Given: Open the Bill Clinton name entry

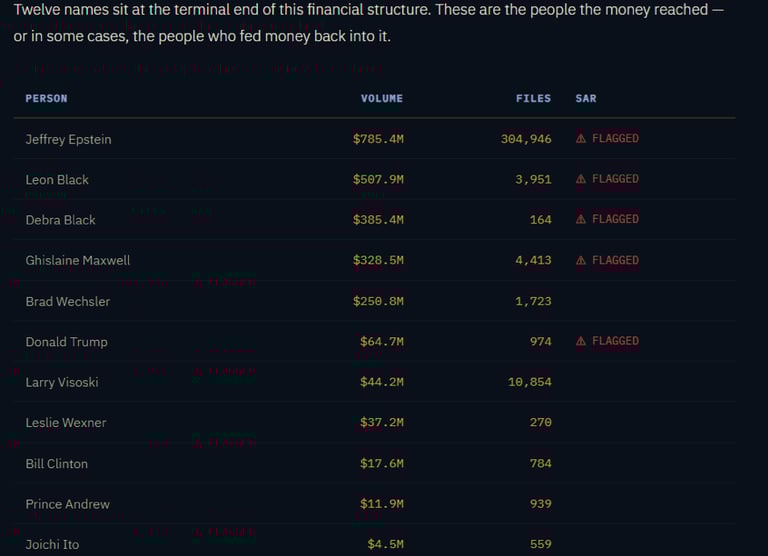Looking at the screenshot, I should click(x=56, y=464).
